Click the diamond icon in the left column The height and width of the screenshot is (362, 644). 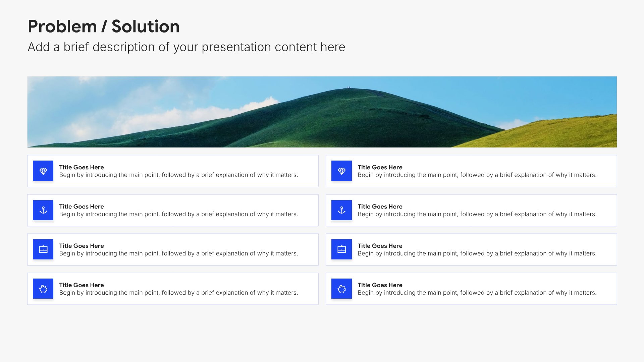click(43, 171)
